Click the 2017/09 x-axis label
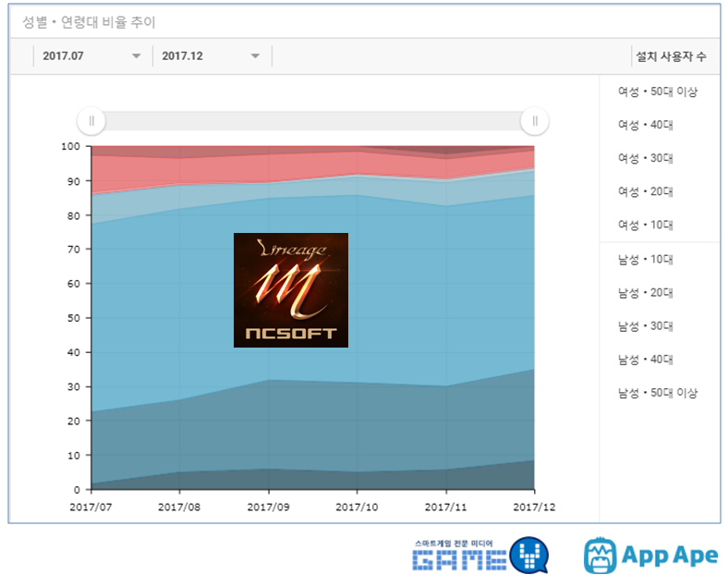Viewport: 728px width, 587px height. pyautogui.click(x=268, y=508)
